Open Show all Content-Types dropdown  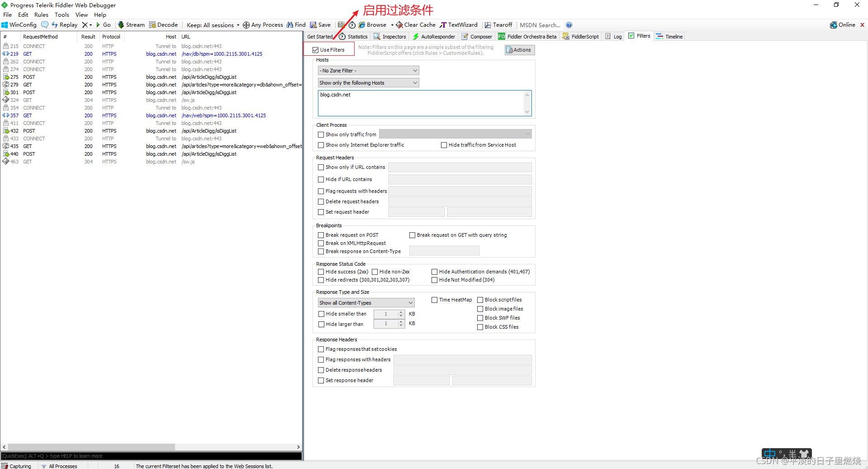tap(366, 303)
